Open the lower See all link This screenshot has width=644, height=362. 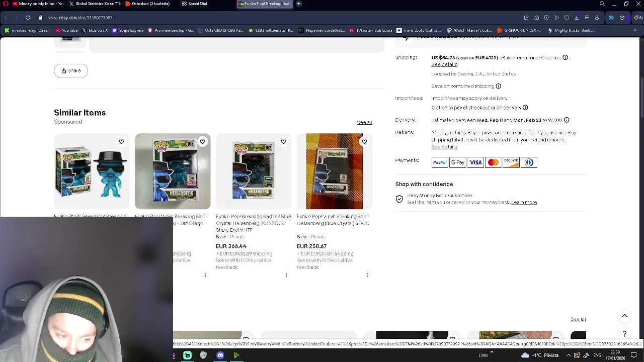[578, 319]
